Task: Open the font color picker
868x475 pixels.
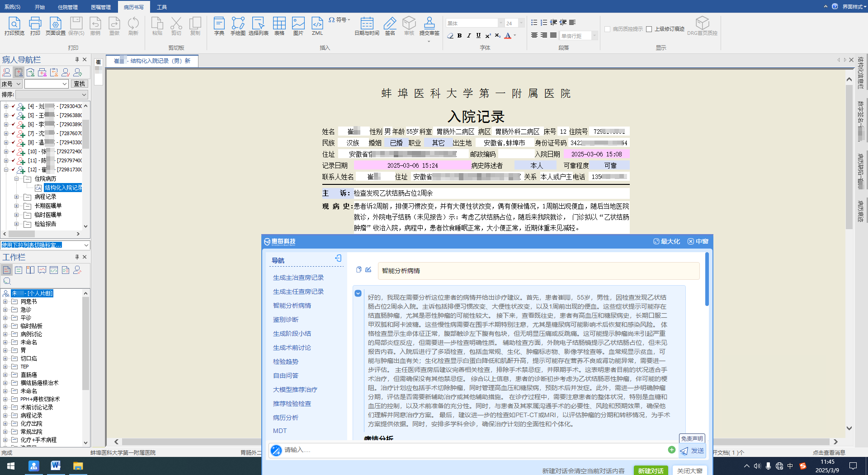Action: [x=515, y=36]
